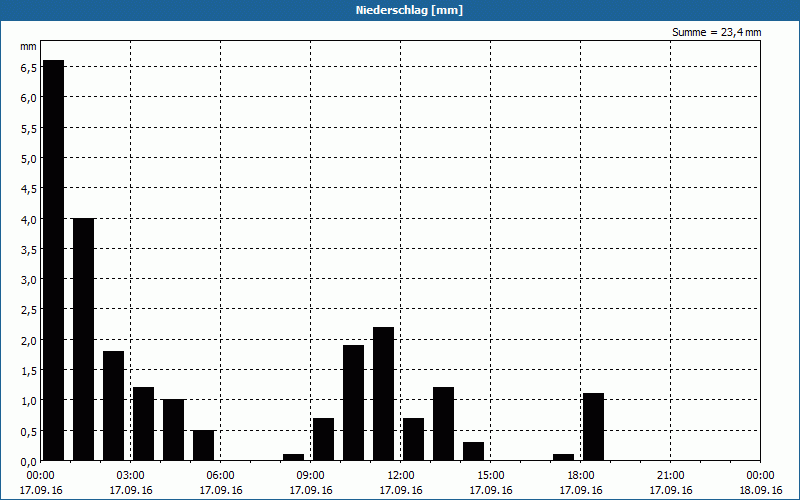Click the 03:00 time axis label

[x=131, y=475]
